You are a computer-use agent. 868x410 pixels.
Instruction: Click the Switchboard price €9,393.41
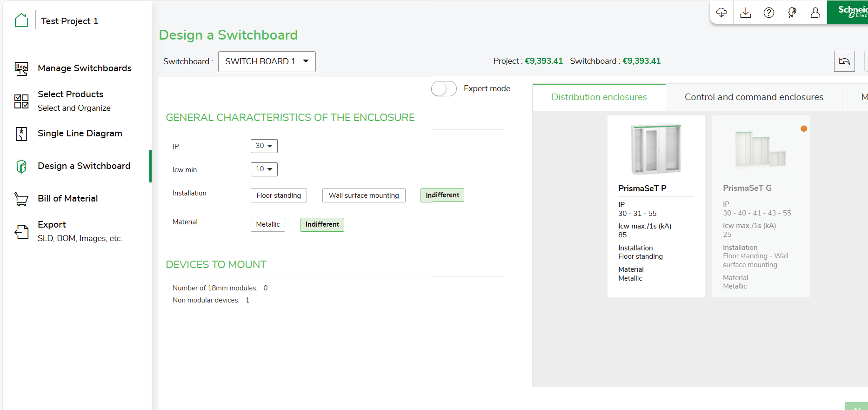641,61
